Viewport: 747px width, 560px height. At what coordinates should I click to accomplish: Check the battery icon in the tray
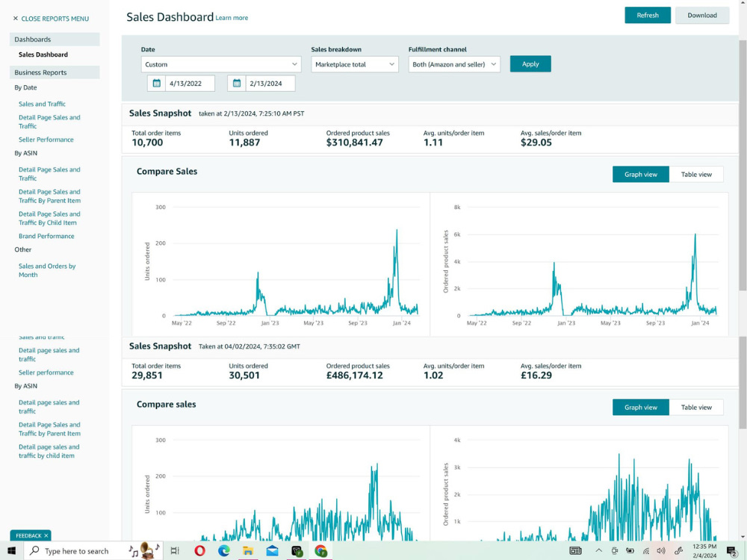click(x=630, y=550)
